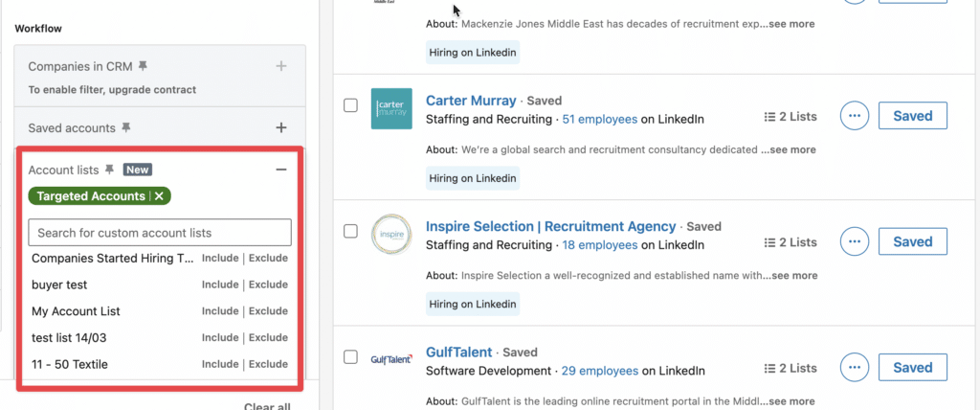The width and height of the screenshot is (980, 410).
Task: View the 29 employees of GulfTalent
Action: tap(600, 371)
